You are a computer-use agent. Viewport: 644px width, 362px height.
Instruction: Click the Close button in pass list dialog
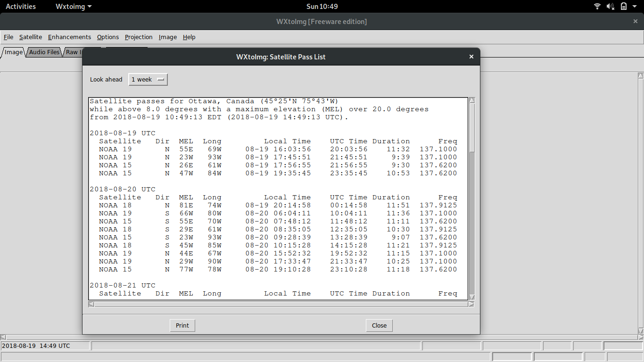click(x=379, y=325)
